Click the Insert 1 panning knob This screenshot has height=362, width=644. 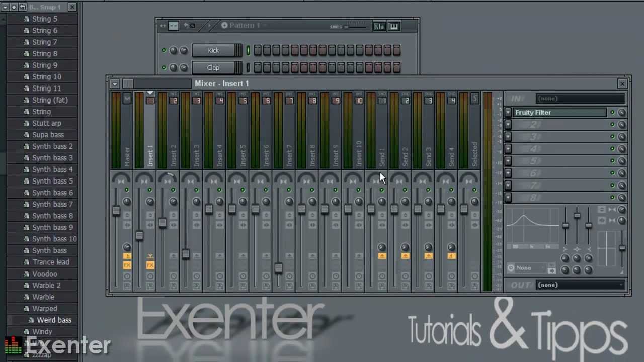click(150, 201)
